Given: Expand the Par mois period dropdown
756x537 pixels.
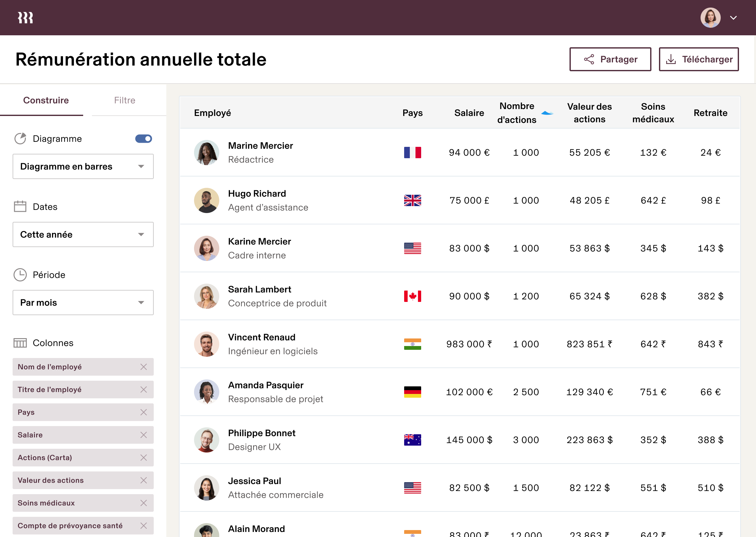Looking at the screenshot, I should 83,303.
